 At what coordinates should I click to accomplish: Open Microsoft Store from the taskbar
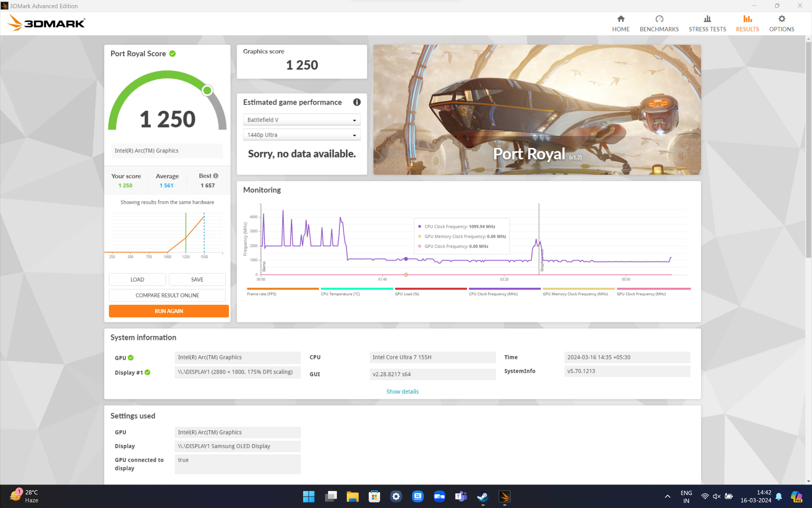pyautogui.click(x=374, y=497)
